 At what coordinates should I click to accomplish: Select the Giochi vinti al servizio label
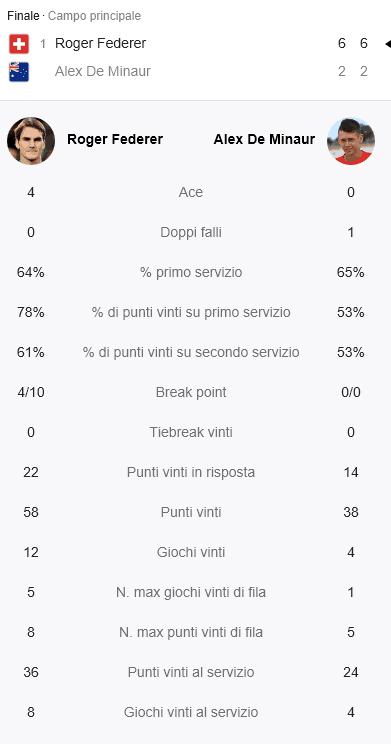click(x=191, y=712)
